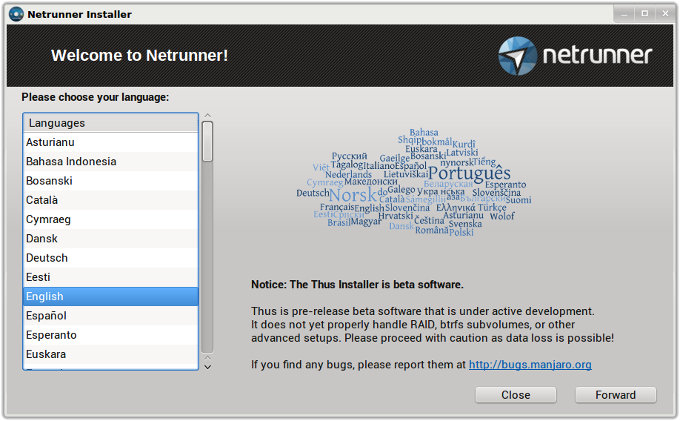Click the language list scrollbar thumb

click(x=208, y=141)
